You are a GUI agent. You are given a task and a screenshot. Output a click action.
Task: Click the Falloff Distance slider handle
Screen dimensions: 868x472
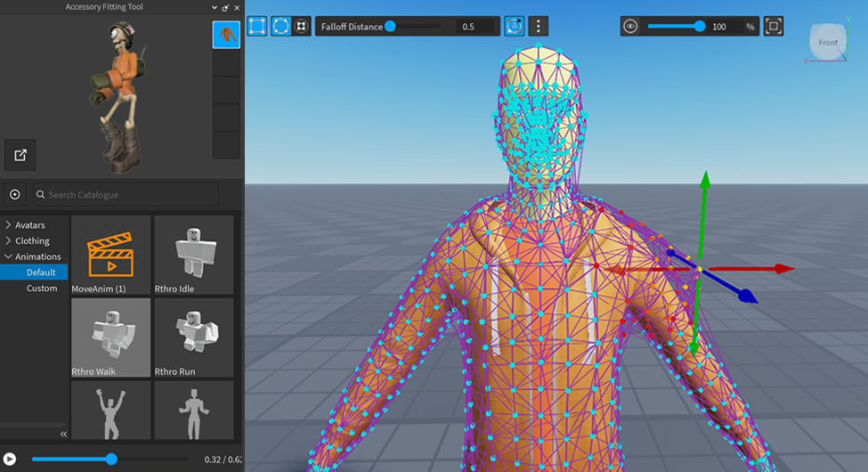pyautogui.click(x=390, y=27)
